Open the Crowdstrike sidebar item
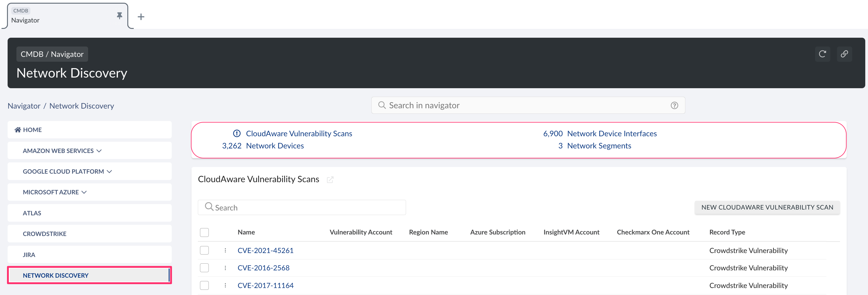Screen dimensions: 868x295 tap(44, 234)
